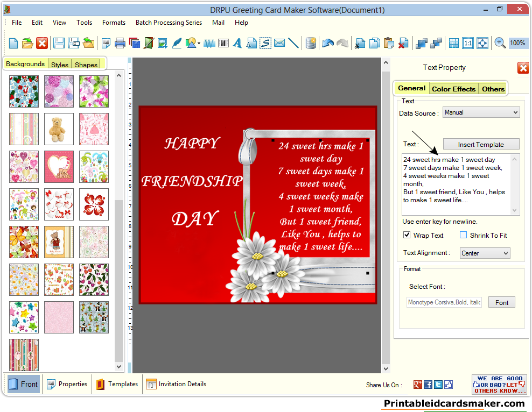
Task: Click the text box scroll-down arrow
Action: [x=515, y=210]
